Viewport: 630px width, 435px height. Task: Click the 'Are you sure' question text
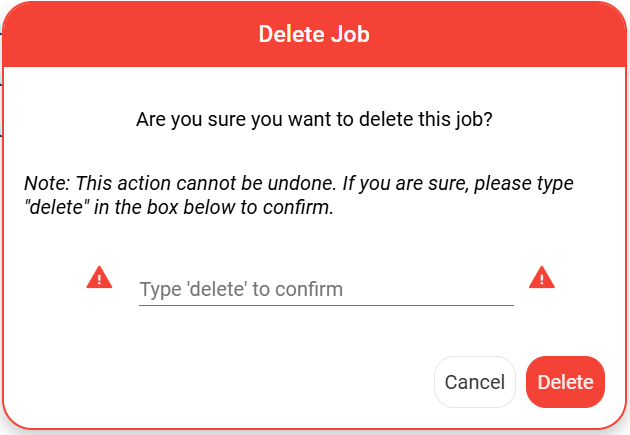pyautogui.click(x=314, y=119)
